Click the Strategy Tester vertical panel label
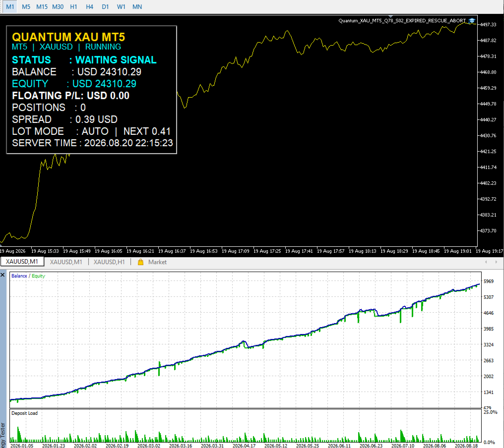Viewport: 504px width, 448px height. (3, 434)
